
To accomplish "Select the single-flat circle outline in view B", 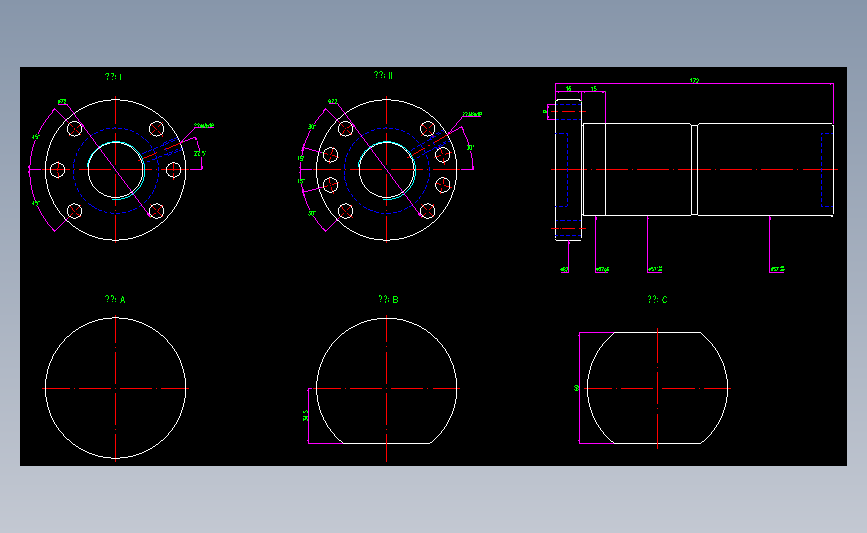I will [x=387, y=380].
